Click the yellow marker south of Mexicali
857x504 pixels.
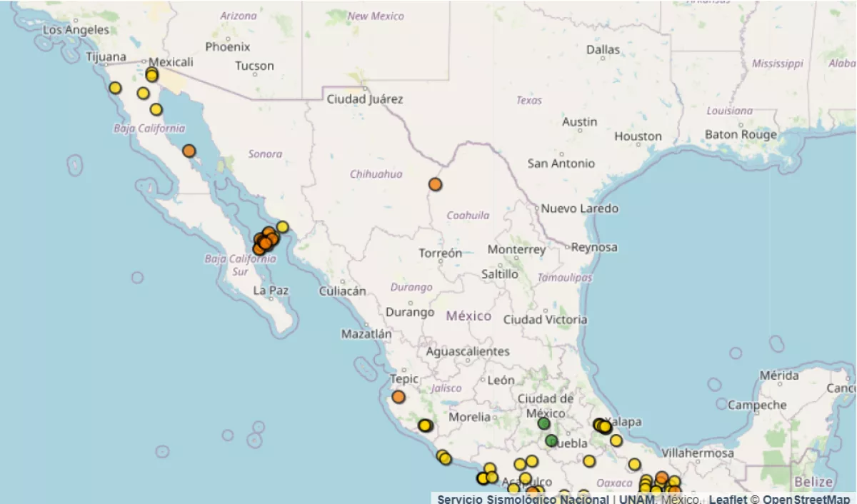tap(156, 110)
